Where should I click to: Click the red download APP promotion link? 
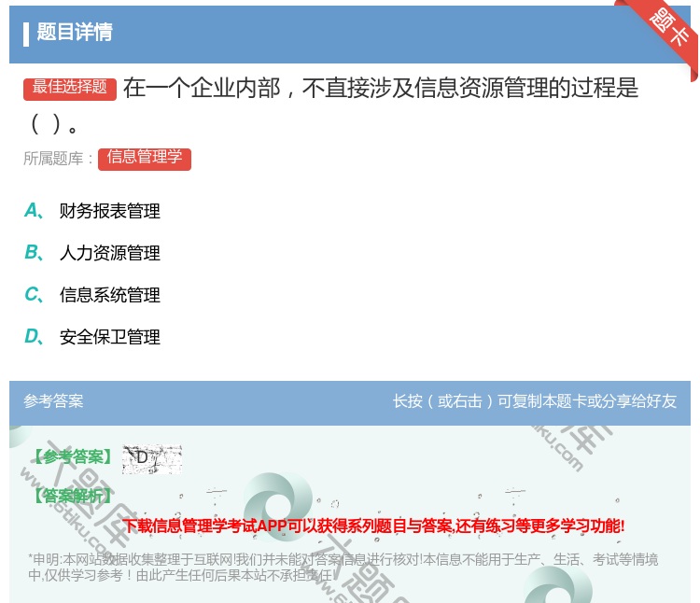tap(373, 526)
